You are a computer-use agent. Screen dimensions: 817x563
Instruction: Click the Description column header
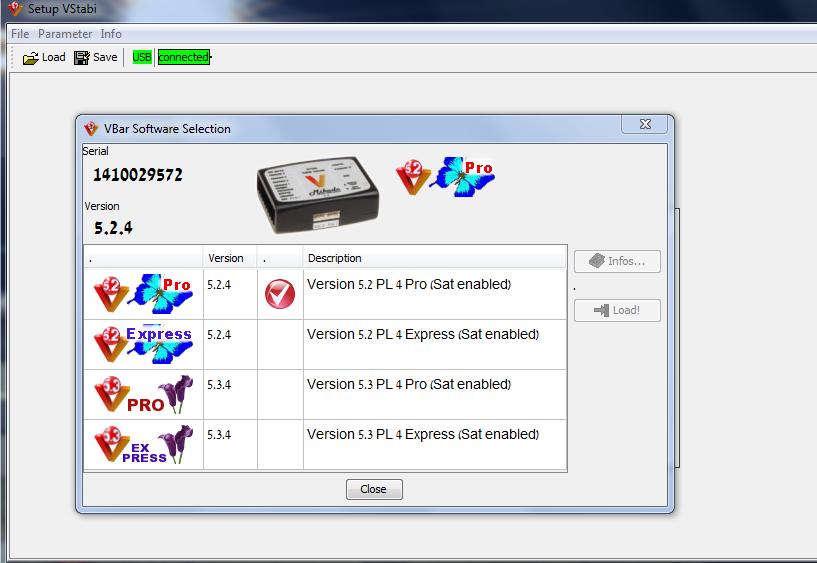(435, 258)
